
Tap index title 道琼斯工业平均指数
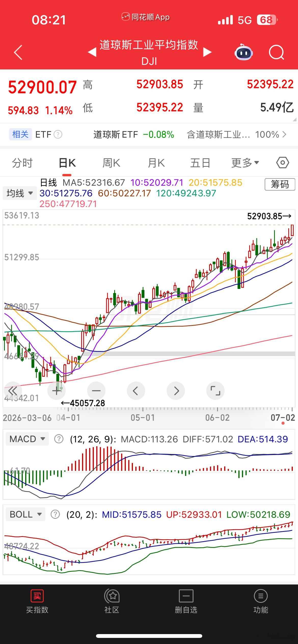[149, 45]
